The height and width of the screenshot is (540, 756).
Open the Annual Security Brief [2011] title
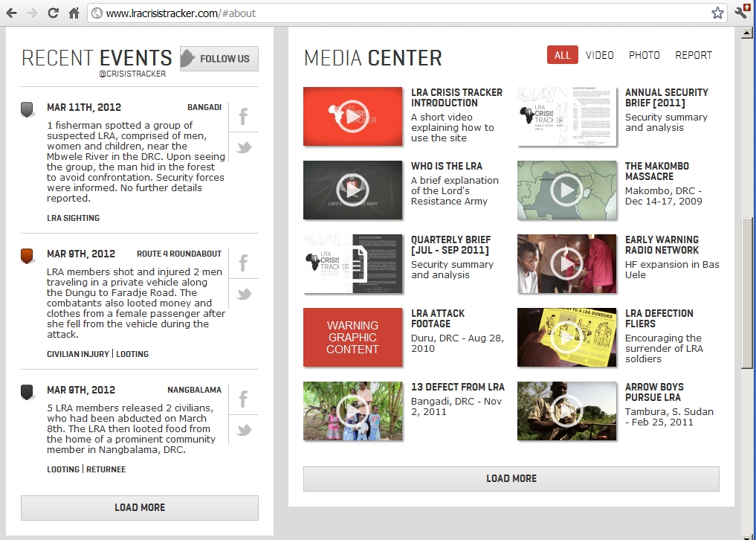pos(666,97)
